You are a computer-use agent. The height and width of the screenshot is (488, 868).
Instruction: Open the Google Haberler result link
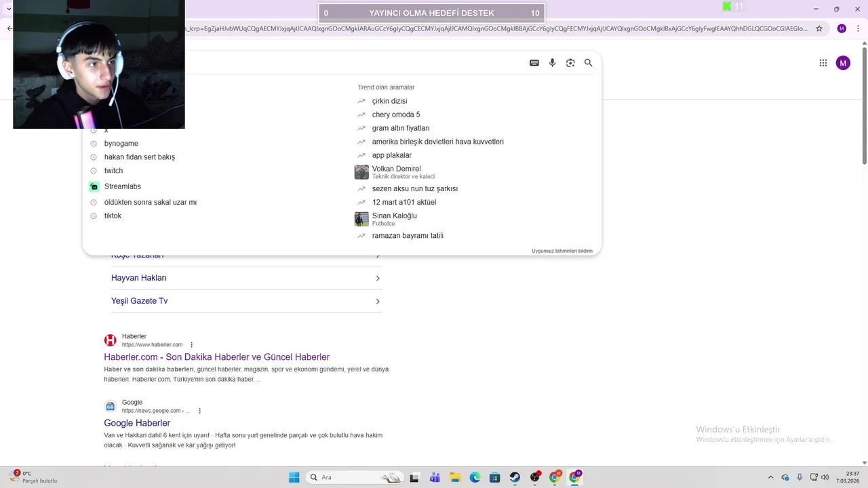pyautogui.click(x=137, y=423)
